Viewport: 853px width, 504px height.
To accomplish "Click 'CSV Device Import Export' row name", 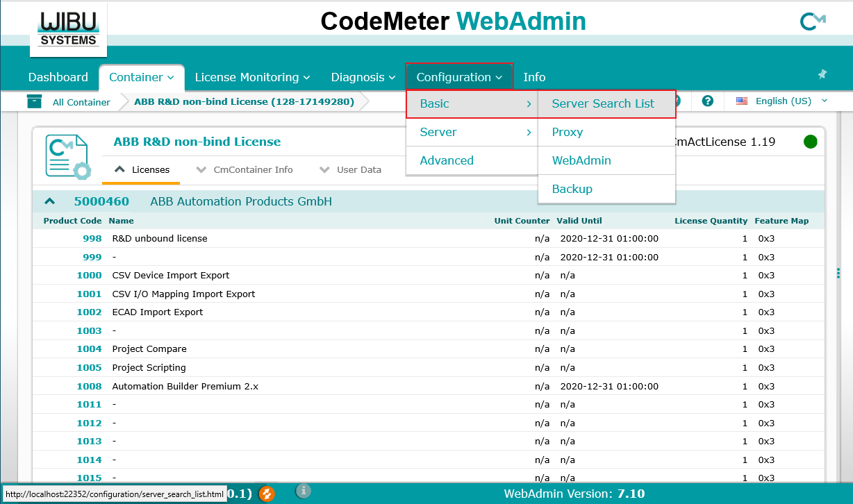I will 171,275.
